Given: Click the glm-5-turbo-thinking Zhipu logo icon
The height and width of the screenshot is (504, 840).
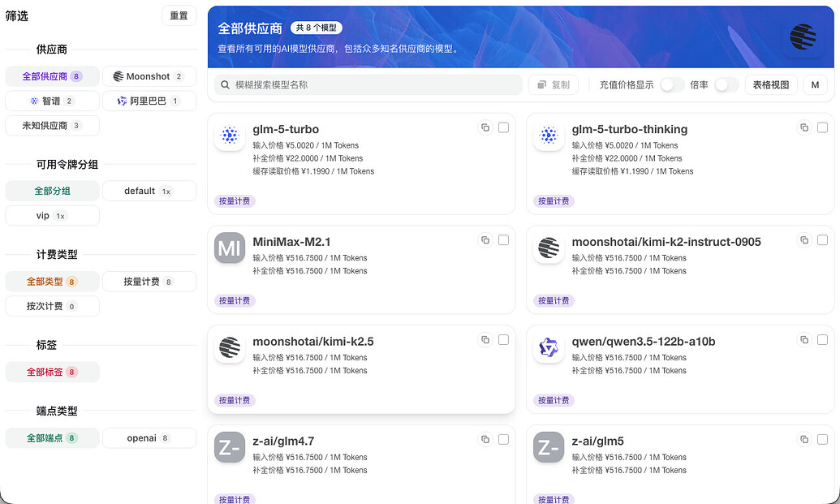Looking at the screenshot, I should tap(549, 136).
